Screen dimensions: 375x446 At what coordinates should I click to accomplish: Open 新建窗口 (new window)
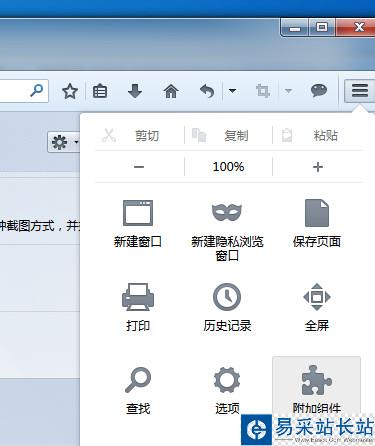coord(138,224)
